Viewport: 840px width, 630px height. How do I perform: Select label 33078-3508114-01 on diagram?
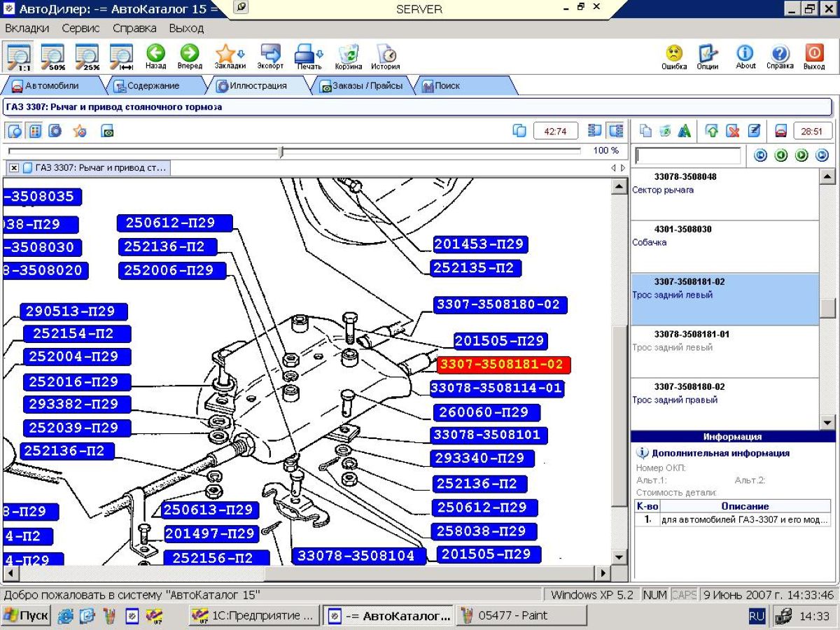coord(496,388)
